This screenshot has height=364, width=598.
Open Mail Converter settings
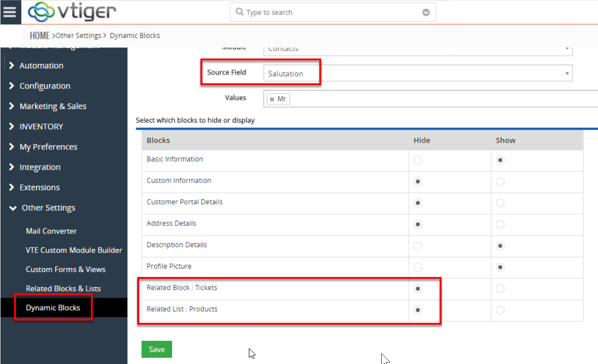pyautogui.click(x=52, y=231)
